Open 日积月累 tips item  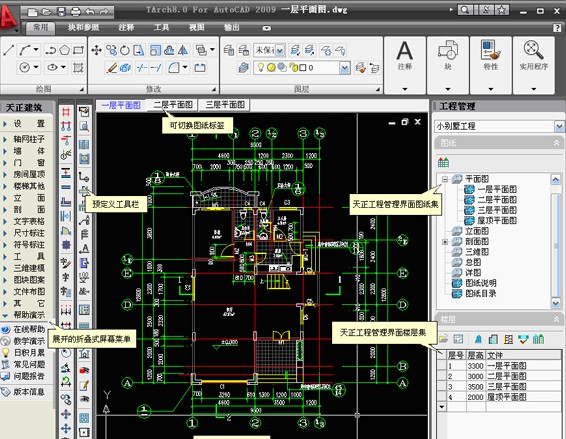[24, 353]
